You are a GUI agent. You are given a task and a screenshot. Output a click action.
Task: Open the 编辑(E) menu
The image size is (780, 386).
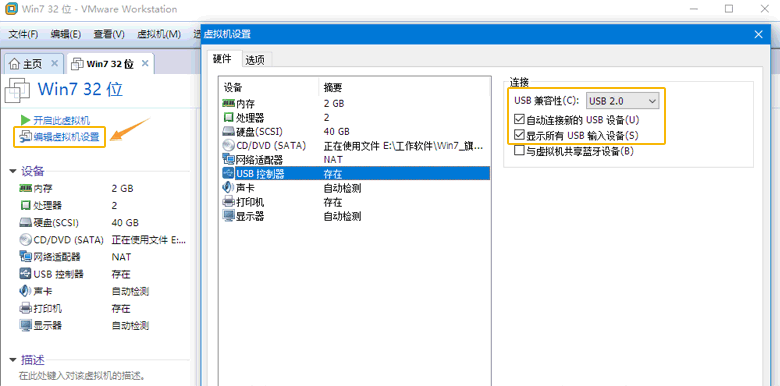(x=66, y=34)
